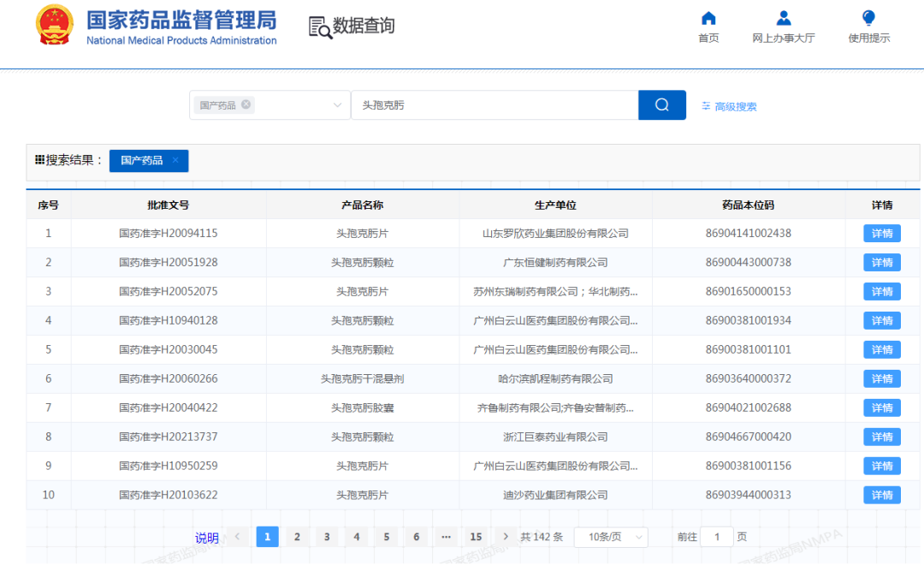This screenshot has width=924, height=571.
Task: Select pagination page 15
Action: 476,536
